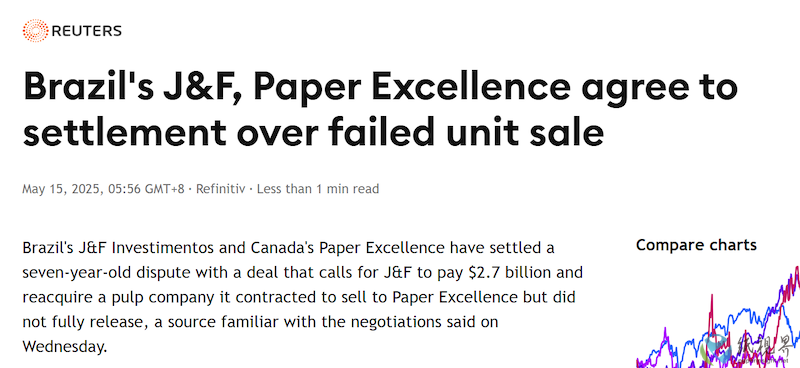
Task: Click the $2.7 billion figure in article
Action: [x=509, y=273]
